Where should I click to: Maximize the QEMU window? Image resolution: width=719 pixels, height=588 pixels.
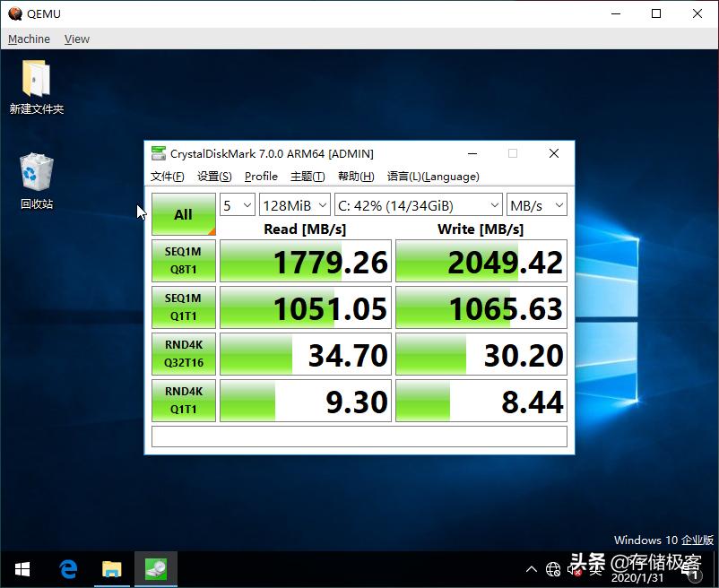[x=656, y=13]
